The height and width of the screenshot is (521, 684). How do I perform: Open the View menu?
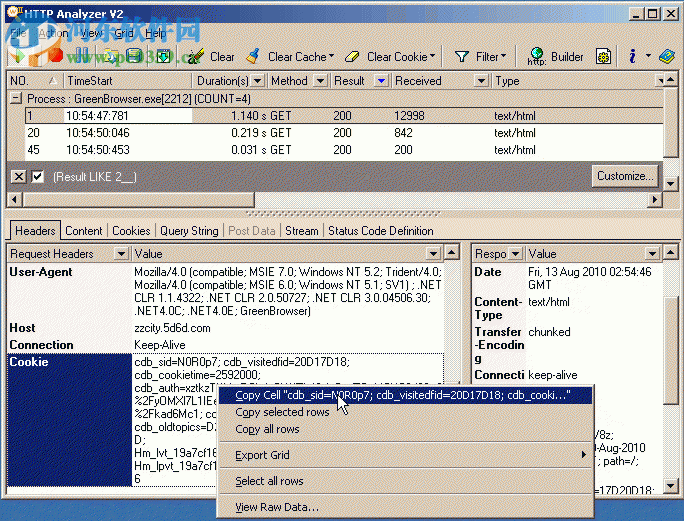91,33
